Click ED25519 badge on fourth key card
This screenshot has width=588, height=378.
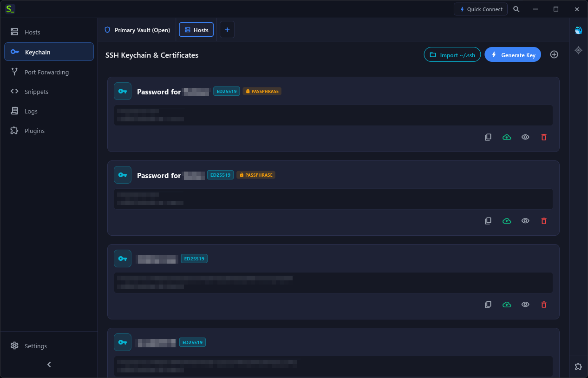tap(192, 342)
